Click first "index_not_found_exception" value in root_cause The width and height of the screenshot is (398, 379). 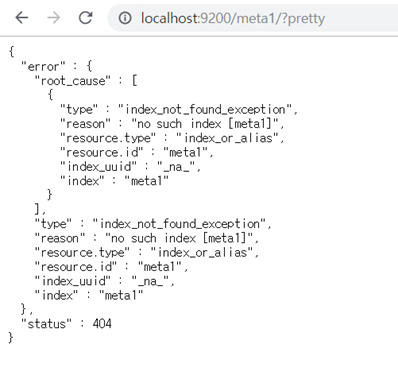[x=205, y=110]
